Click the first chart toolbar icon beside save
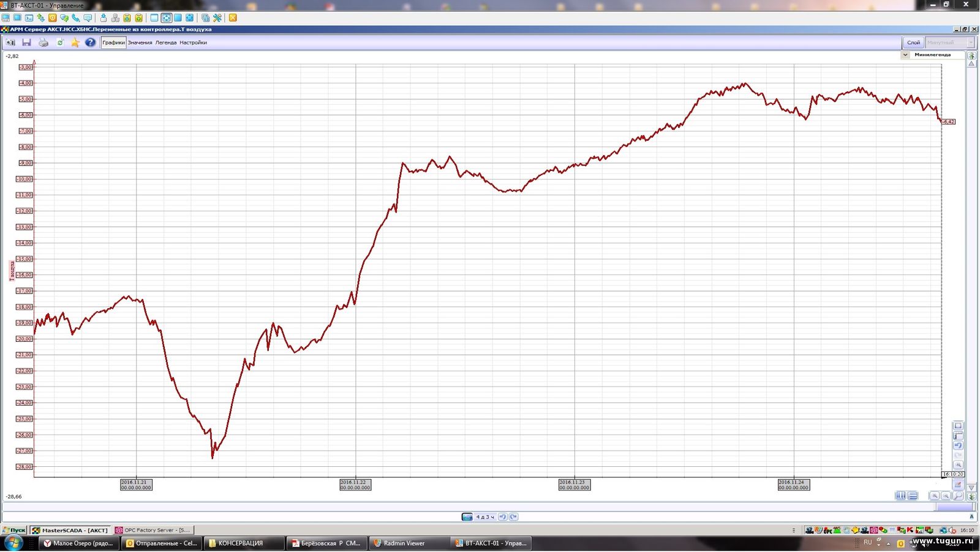 [x=10, y=42]
